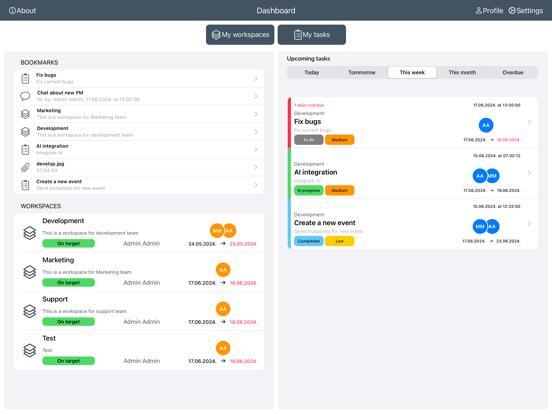The image size is (552, 414).
Task: Click MM avatar on AI integration task
Action: [493, 176]
